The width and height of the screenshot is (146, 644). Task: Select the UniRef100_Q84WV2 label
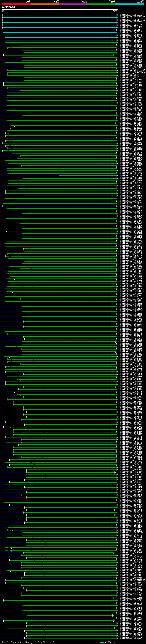131,35
